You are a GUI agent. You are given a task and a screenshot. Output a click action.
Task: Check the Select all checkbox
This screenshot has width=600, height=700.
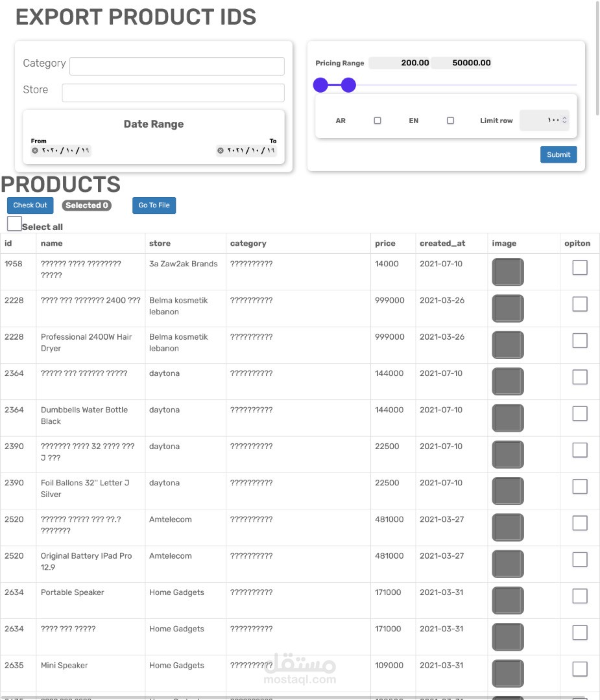(x=14, y=224)
